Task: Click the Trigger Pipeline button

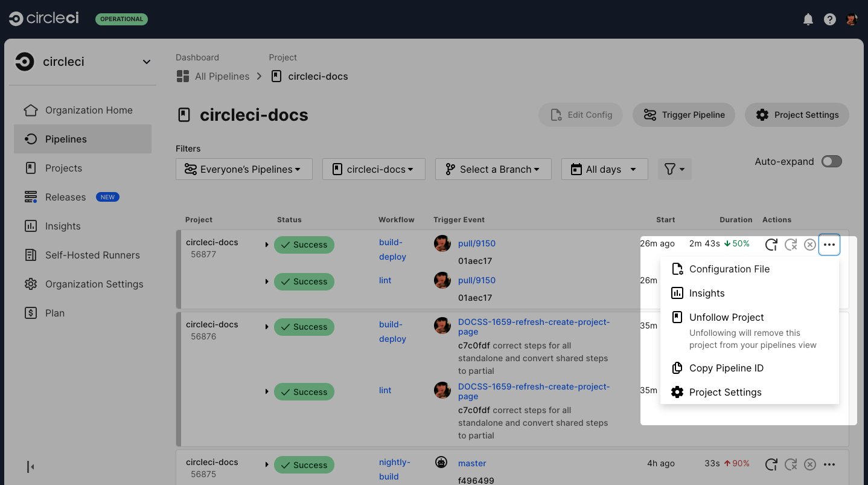Action: (x=684, y=115)
